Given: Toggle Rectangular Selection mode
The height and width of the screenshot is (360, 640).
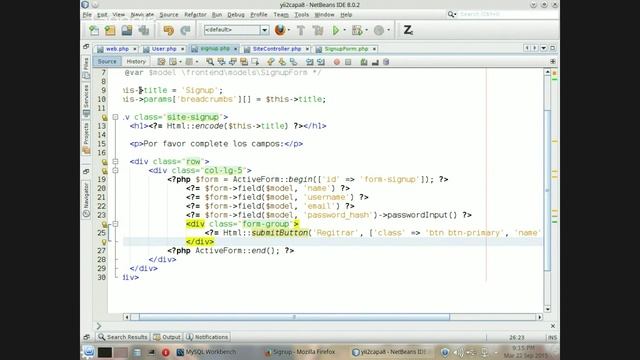Looking at the screenshot, I should (256, 62).
